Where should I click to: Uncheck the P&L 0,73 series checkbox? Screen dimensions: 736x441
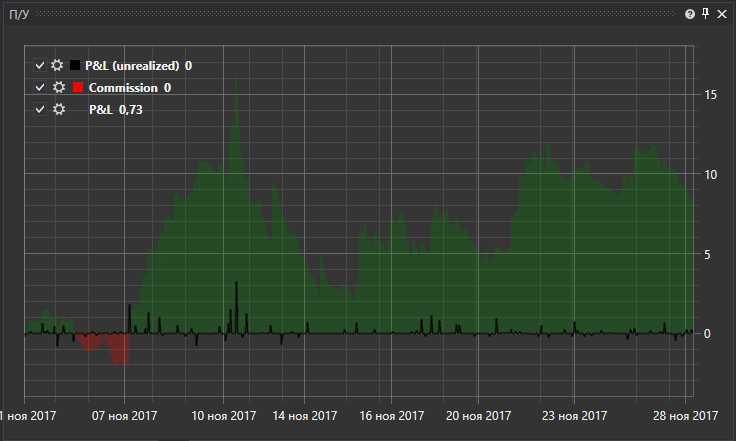40,109
